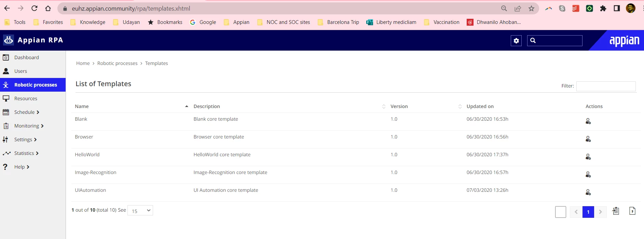Go to page 1 of templates
644x239 pixels.
(588, 212)
